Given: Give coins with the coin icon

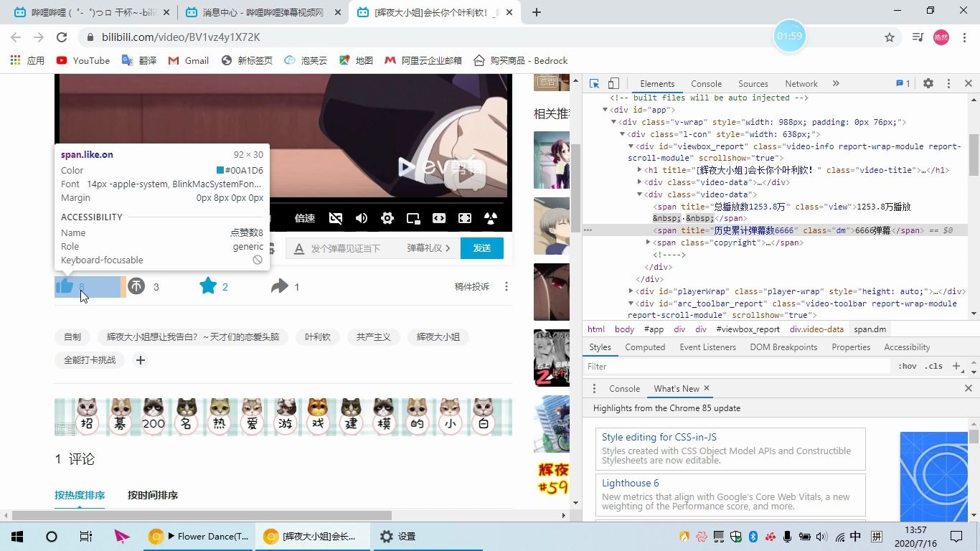Looking at the screenshot, I should tap(136, 286).
